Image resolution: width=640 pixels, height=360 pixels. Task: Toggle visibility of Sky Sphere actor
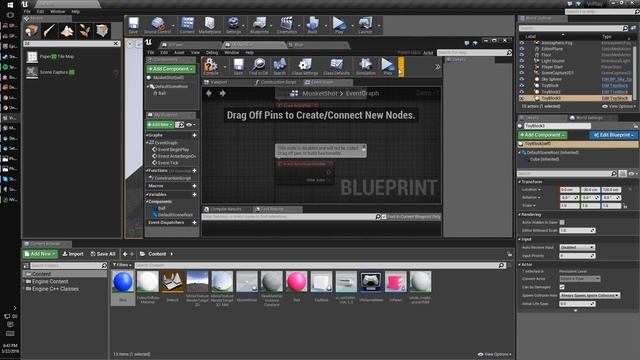522,79
